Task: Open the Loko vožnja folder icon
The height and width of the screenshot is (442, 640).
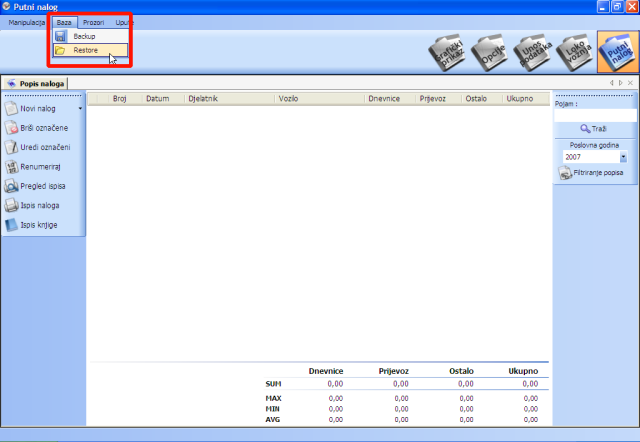Action: 576,53
